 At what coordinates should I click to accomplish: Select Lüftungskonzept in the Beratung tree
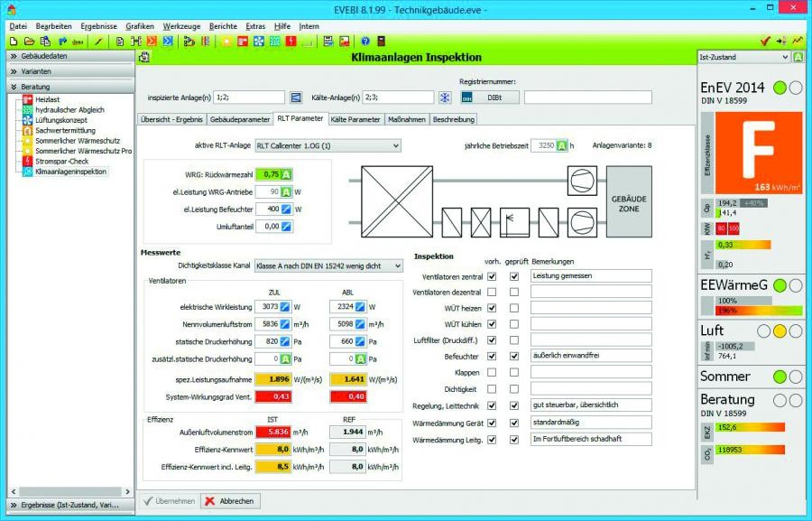[61, 120]
